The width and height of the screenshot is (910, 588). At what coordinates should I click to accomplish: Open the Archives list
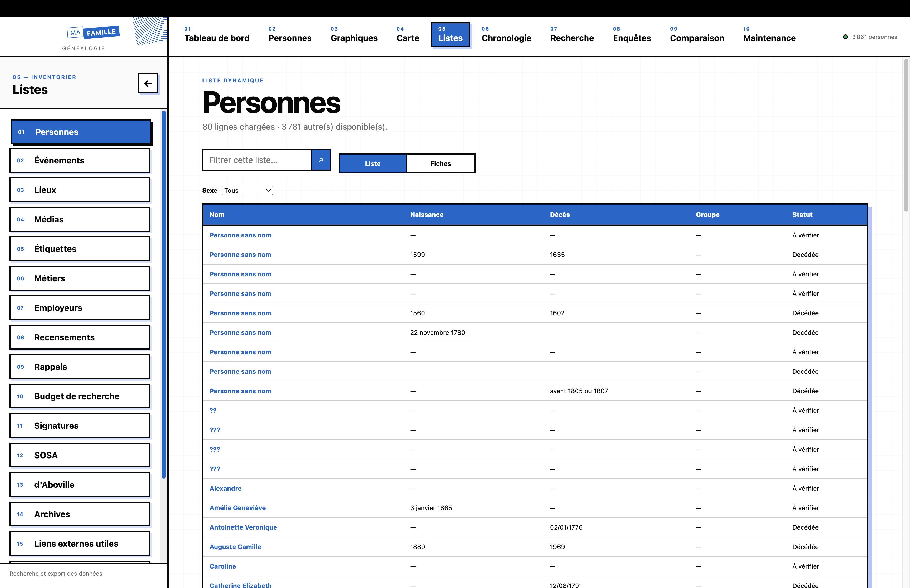[x=80, y=514]
